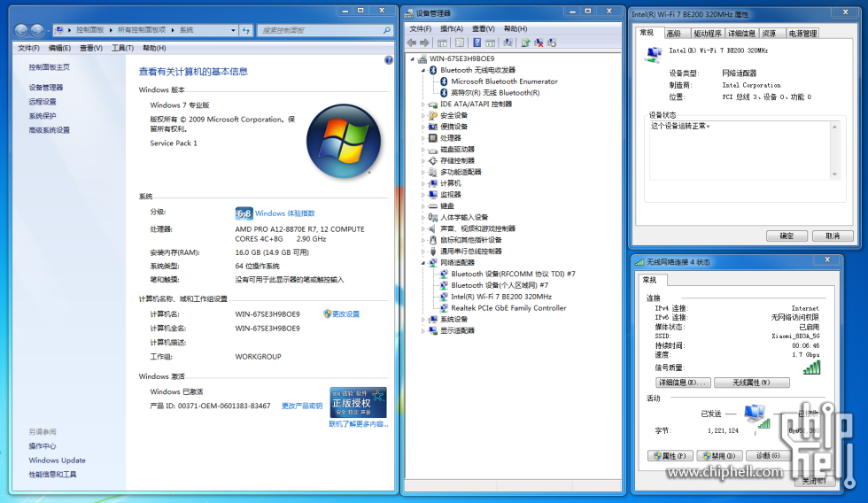Click Properties sheet icon in Device Manager toolbar
Image resolution: width=868 pixels, height=503 pixels.
tap(460, 43)
